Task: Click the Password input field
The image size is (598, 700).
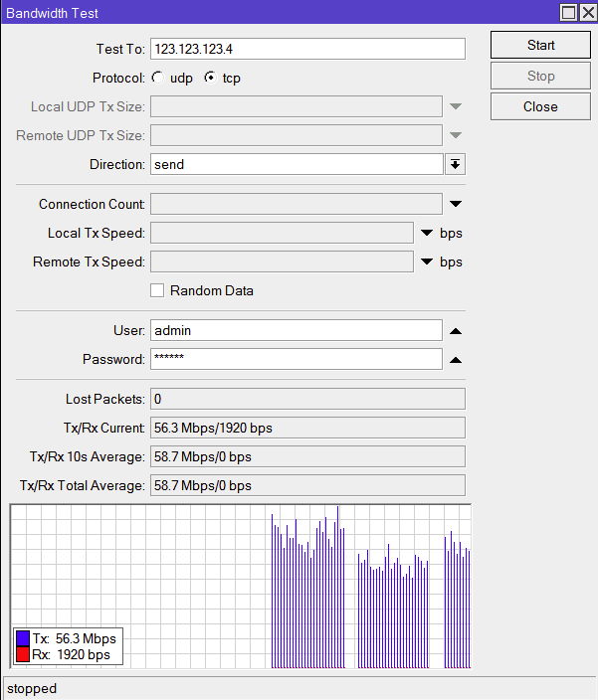Action: (x=297, y=359)
